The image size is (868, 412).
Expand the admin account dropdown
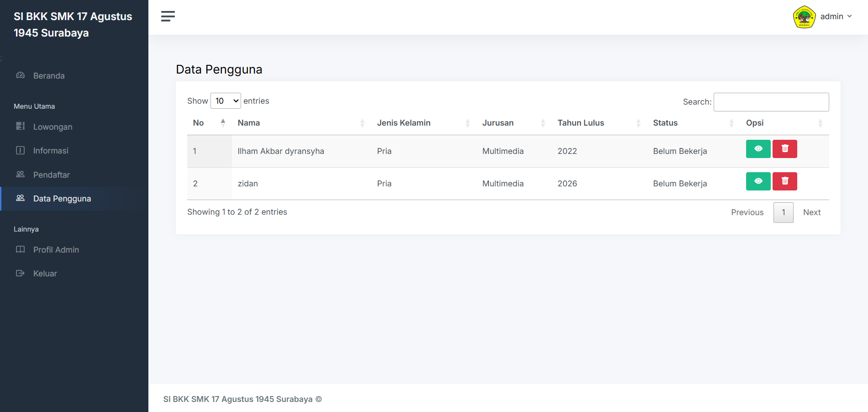coord(836,16)
